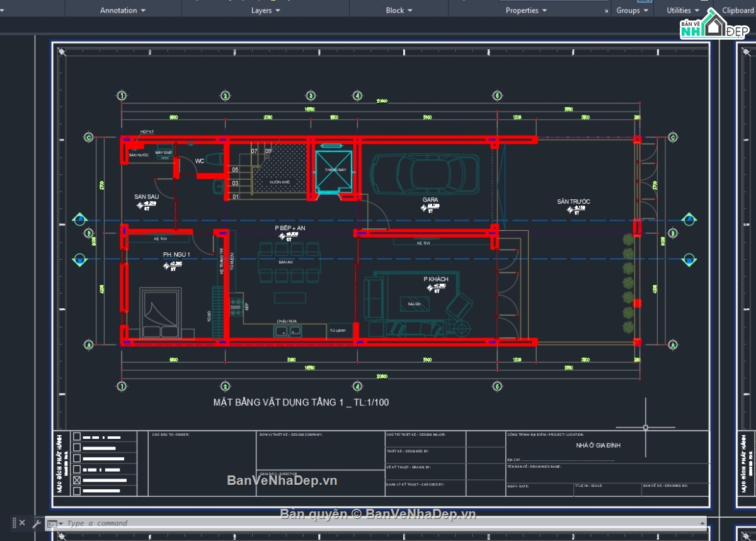The width and height of the screenshot is (756, 541).
Task: Click the Properties panel dialog launcher arrow
Action: pyautogui.click(x=606, y=11)
